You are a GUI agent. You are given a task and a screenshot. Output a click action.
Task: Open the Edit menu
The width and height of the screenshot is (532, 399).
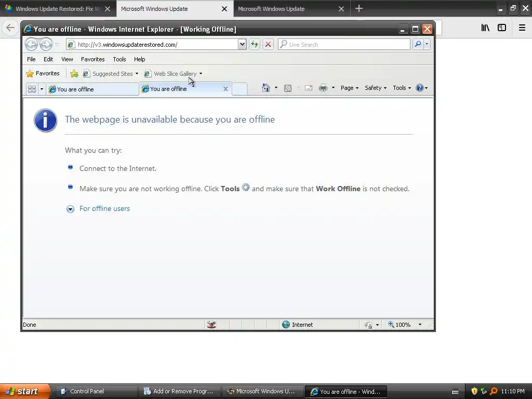tap(48, 59)
